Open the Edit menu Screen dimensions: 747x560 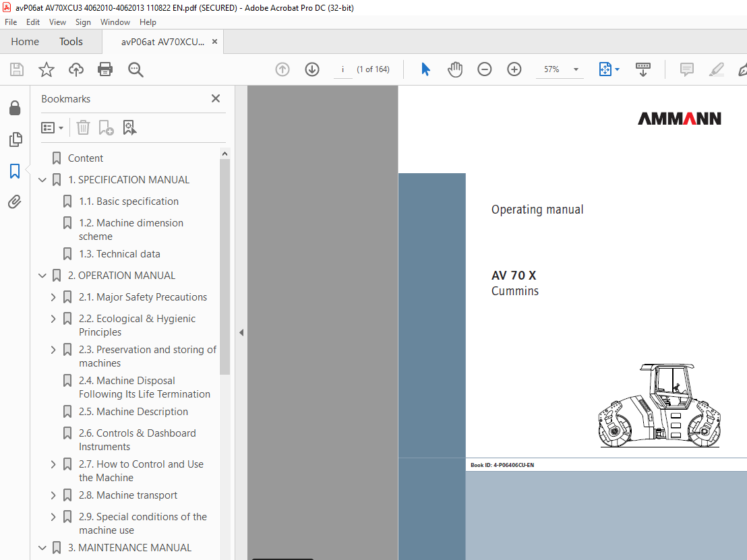click(33, 22)
